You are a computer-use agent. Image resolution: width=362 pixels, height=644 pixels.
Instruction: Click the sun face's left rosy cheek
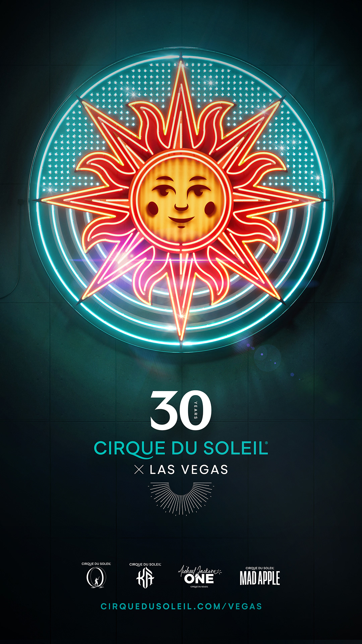(153, 208)
